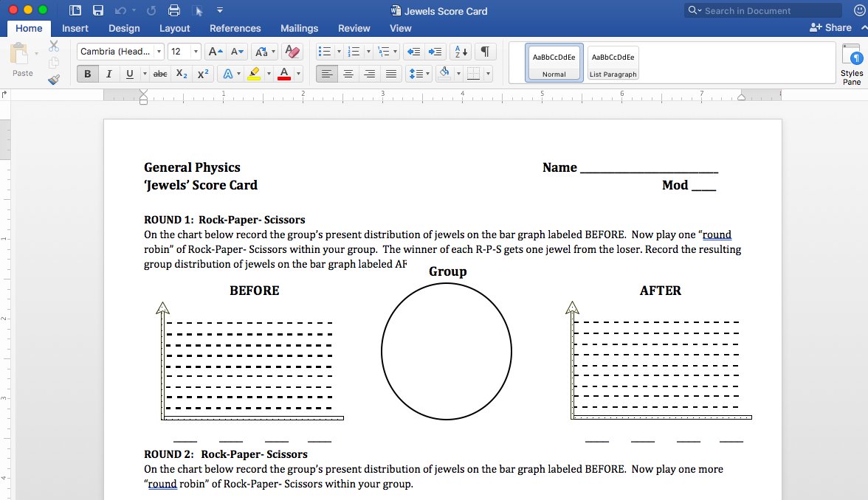Apply the Normal style

[x=554, y=63]
